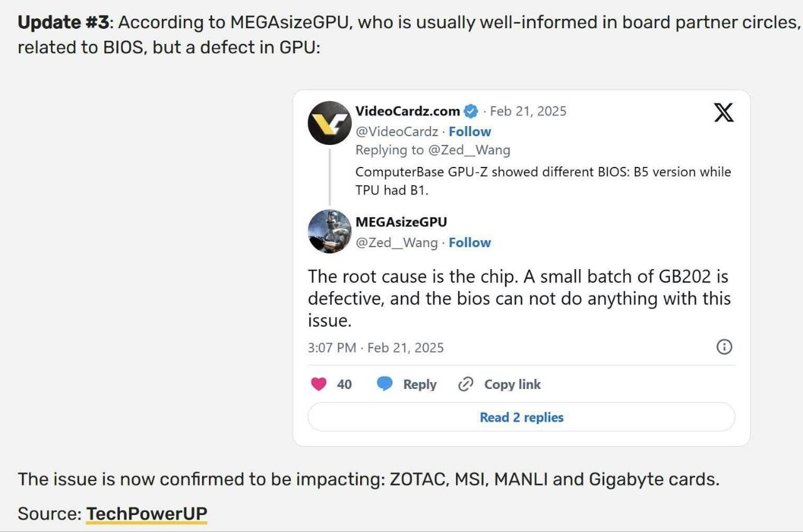The width and height of the screenshot is (803, 532).
Task: Click the MEGAsizeGPU profile avatar
Action: (329, 231)
